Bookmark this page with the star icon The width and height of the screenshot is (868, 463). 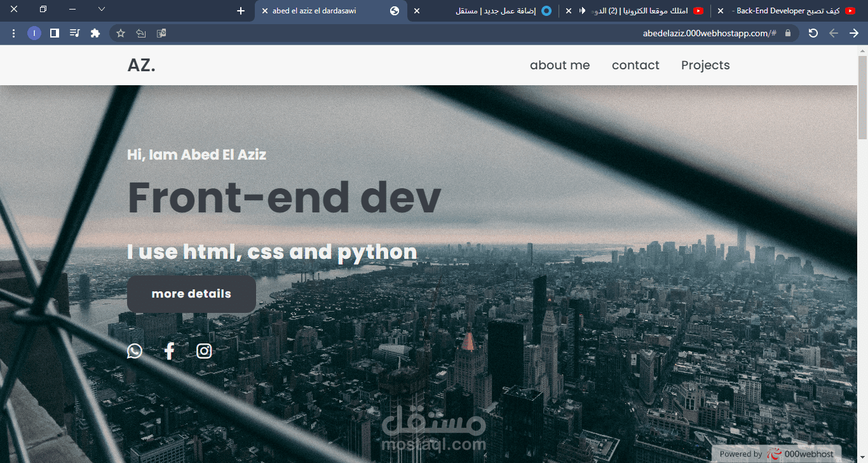120,32
